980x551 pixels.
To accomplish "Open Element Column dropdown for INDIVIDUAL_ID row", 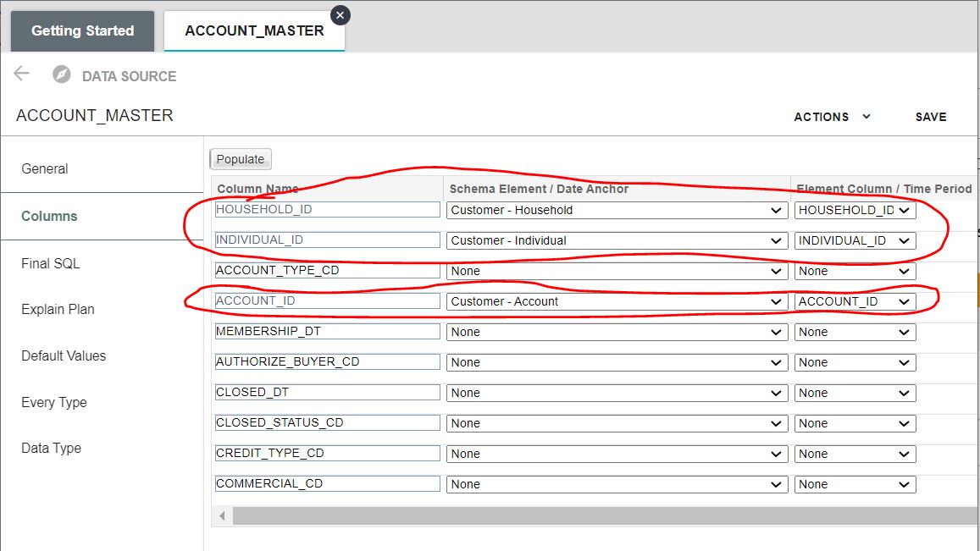I will (854, 240).
